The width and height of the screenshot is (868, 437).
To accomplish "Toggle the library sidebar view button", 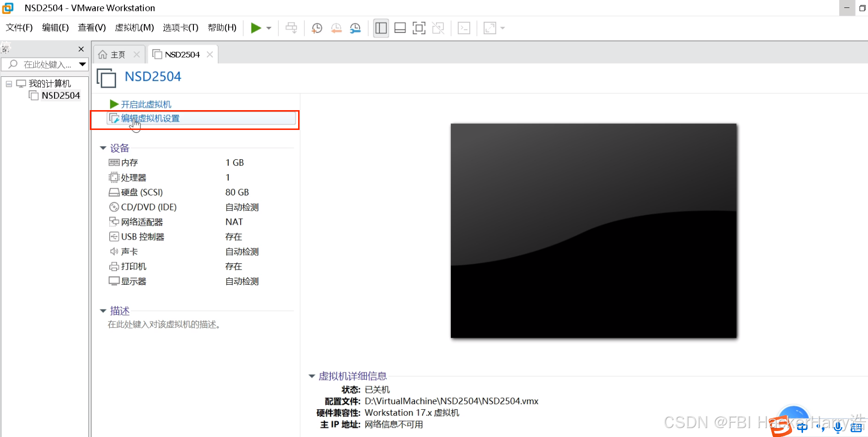I will 381,28.
